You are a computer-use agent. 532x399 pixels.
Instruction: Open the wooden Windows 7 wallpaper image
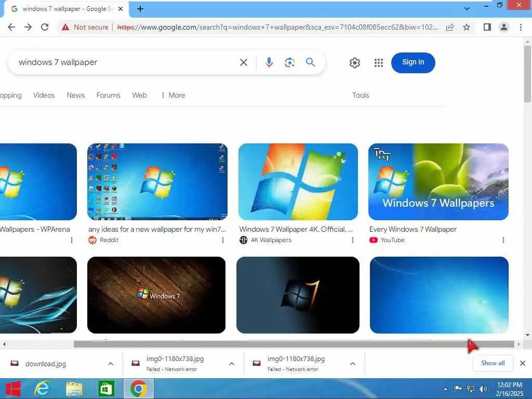(x=156, y=295)
